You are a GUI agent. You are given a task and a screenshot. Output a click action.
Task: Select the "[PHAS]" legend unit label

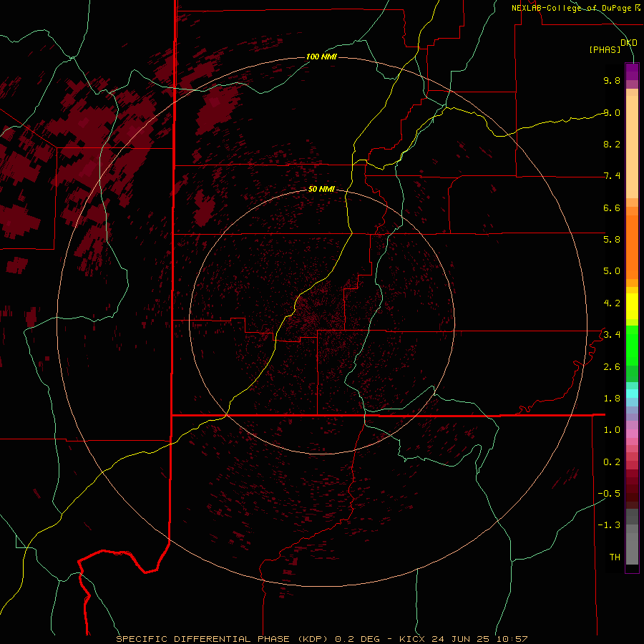[605, 50]
